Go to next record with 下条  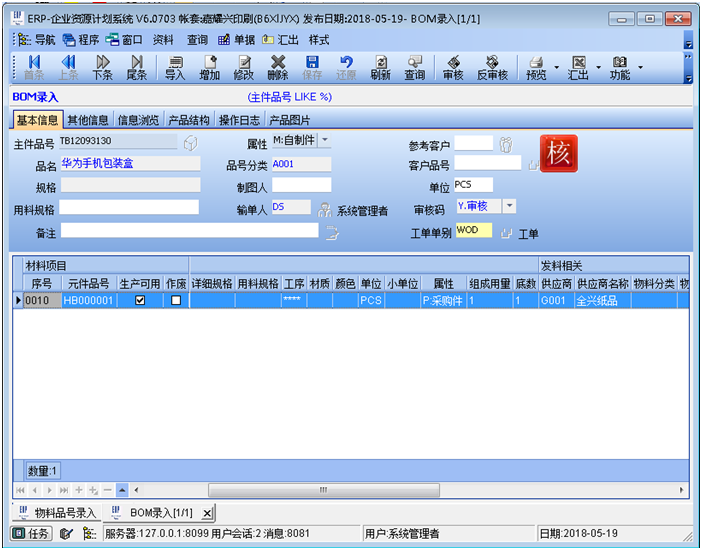click(102, 67)
